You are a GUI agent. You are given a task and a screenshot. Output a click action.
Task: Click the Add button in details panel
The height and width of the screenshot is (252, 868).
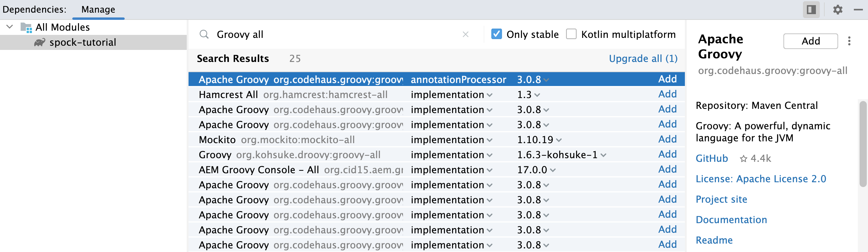click(810, 41)
